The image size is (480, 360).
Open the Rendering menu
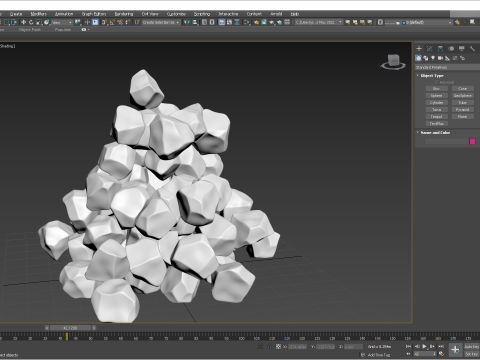click(124, 14)
